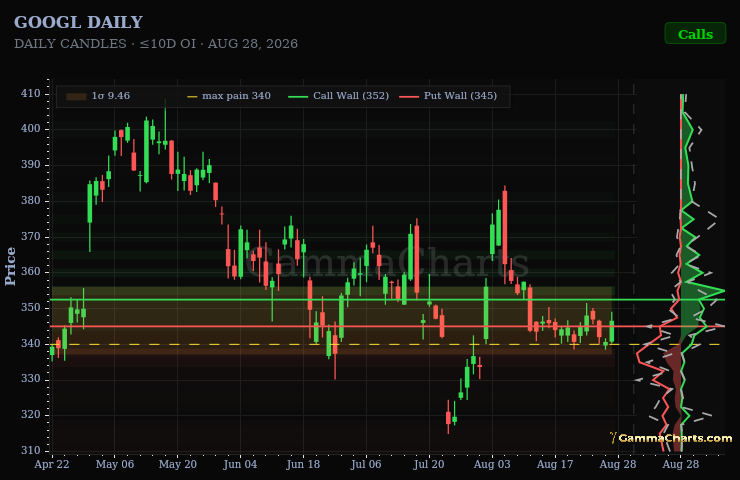
Task: Click the 390 price axis tick label
Action: tap(30, 165)
